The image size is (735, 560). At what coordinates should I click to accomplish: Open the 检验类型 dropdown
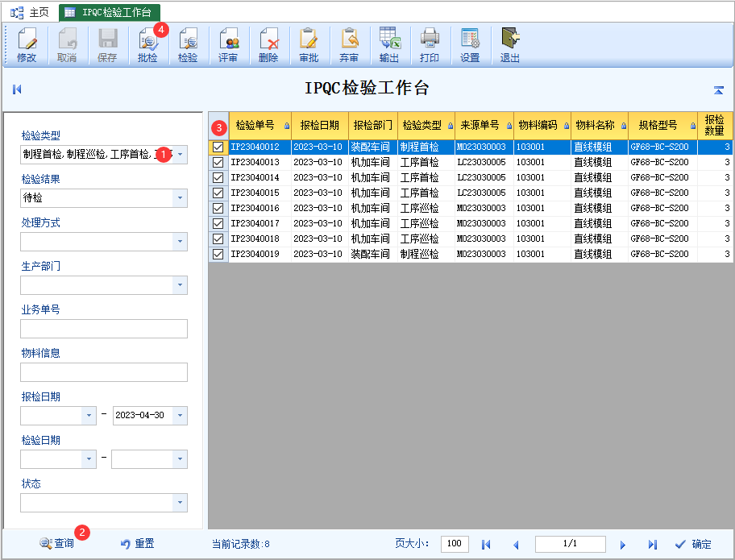(x=180, y=155)
